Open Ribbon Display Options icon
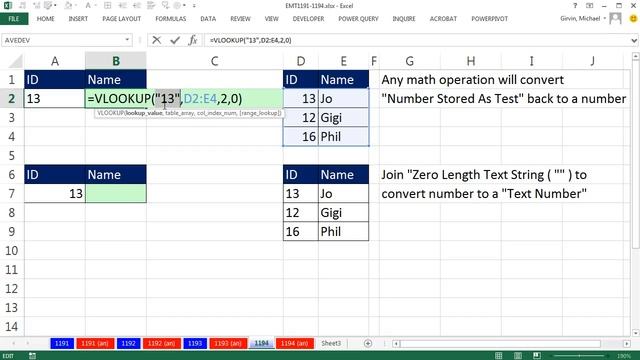 click(590, 6)
